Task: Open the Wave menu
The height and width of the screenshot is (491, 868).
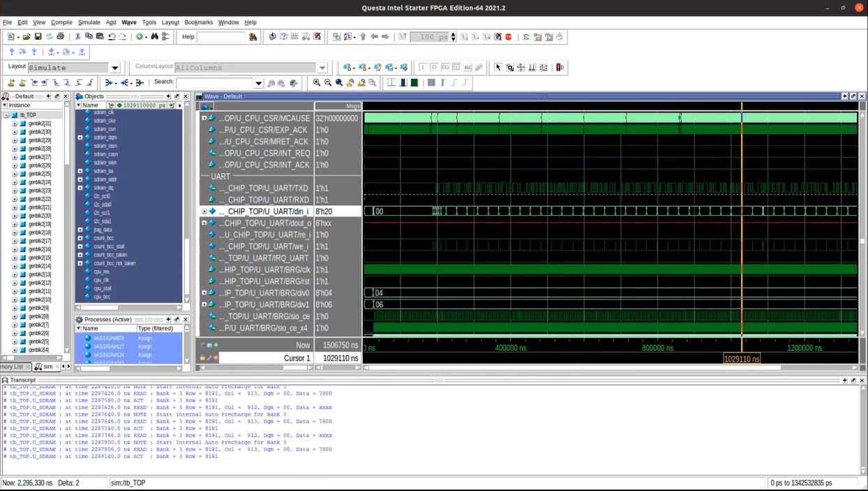Action: coord(128,22)
